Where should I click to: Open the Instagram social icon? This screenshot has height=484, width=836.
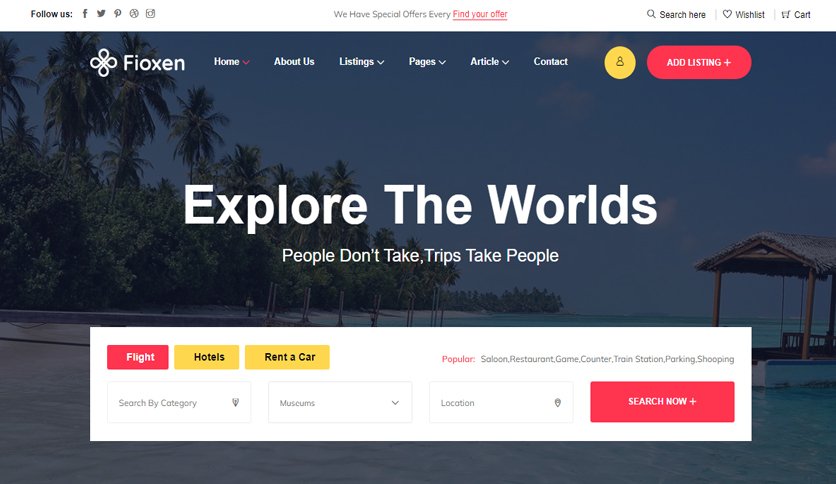pyautogui.click(x=150, y=14)
